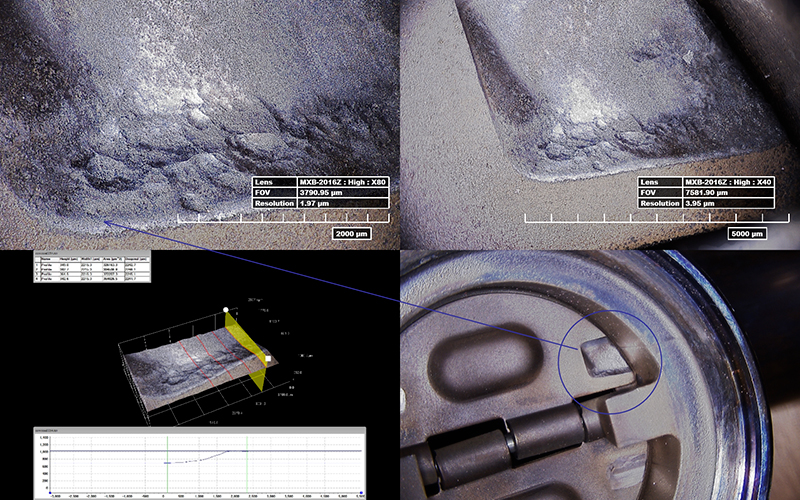The height and width of the screenshot is (500, 800).
Task: Click the 'Resolution' label in the X40 info box
Action: (x=660, y=204)
